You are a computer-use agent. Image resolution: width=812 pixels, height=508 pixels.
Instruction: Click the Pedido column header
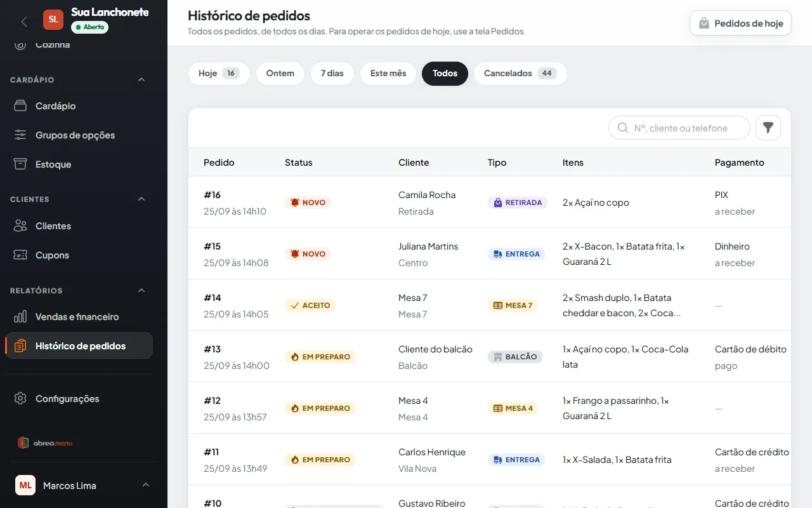(219, 163)
